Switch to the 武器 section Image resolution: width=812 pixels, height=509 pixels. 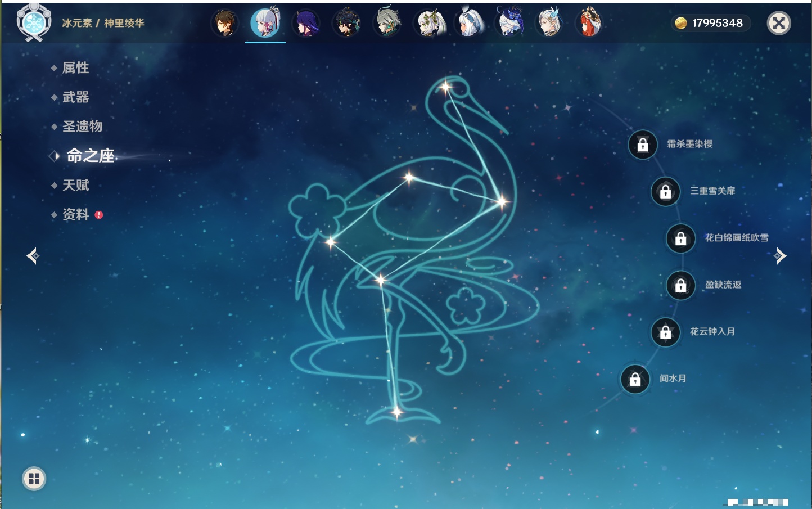tap(75, 97)
